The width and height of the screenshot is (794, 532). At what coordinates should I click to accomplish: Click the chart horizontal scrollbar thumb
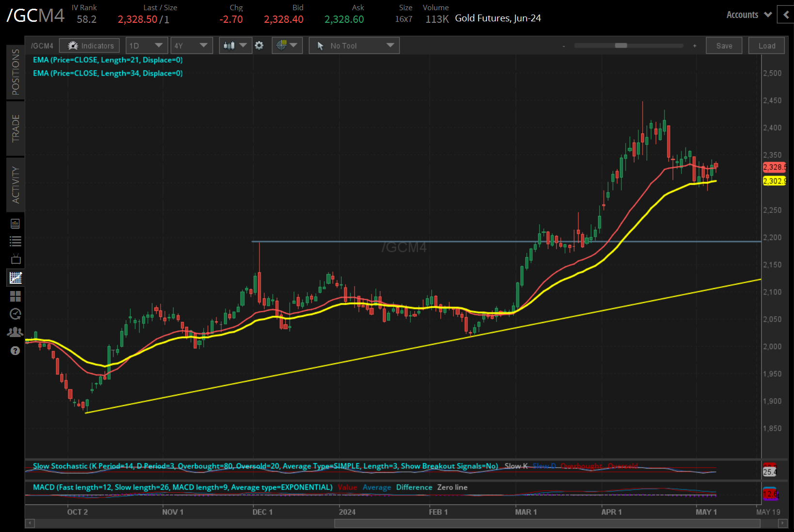coord(547,523)
